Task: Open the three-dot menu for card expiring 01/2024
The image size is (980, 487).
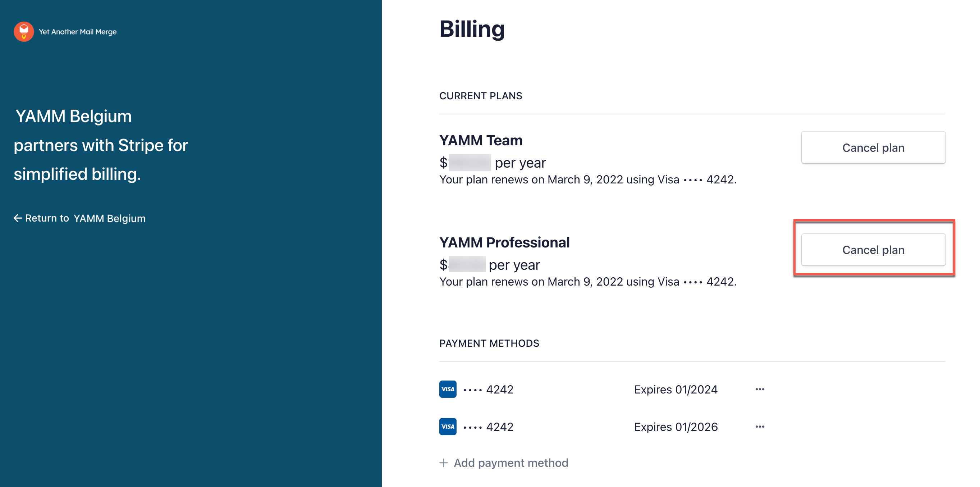Action: click(x=760, y=389)
